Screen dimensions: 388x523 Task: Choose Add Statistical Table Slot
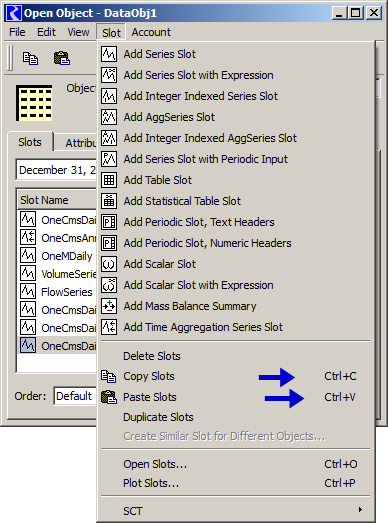(237, 201)
